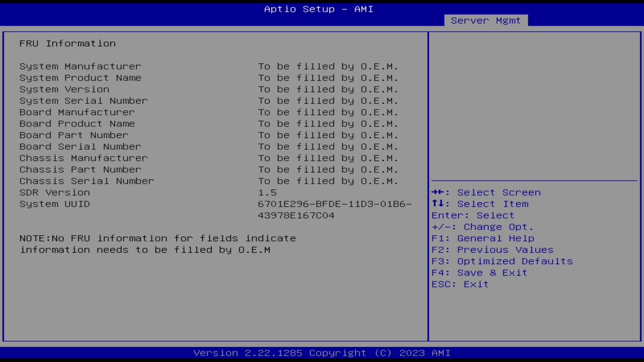Click the ESC: Exit line
The width and height of the screenshot is (644, 362).
(x=460, y=285)
